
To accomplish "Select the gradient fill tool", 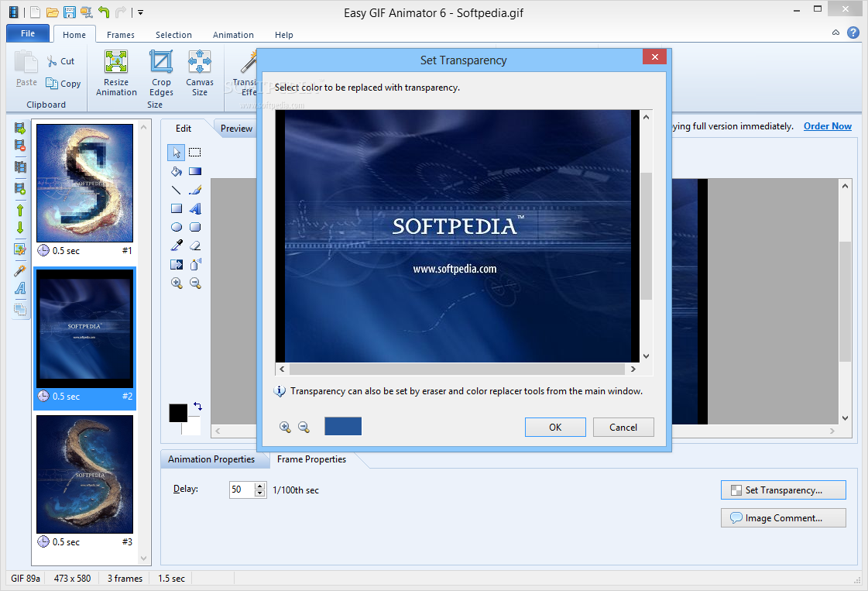I will [195, 171].
